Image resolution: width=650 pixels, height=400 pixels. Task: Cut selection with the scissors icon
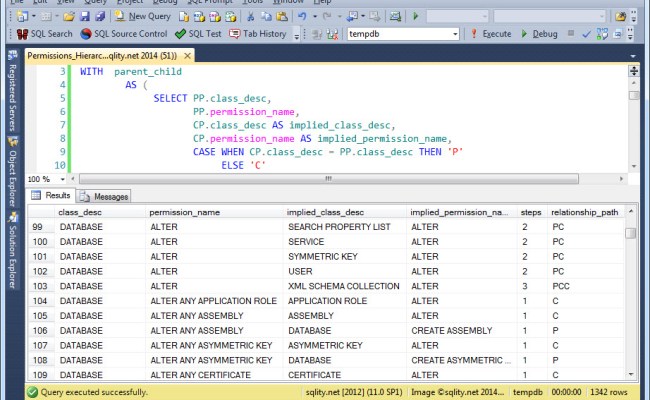click(x=250, y=17)
